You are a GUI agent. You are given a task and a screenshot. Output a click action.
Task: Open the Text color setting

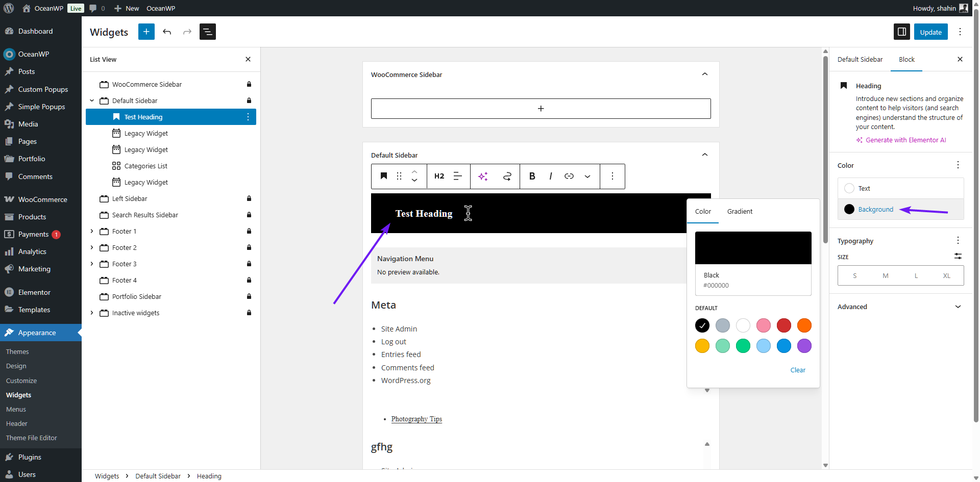900,188
